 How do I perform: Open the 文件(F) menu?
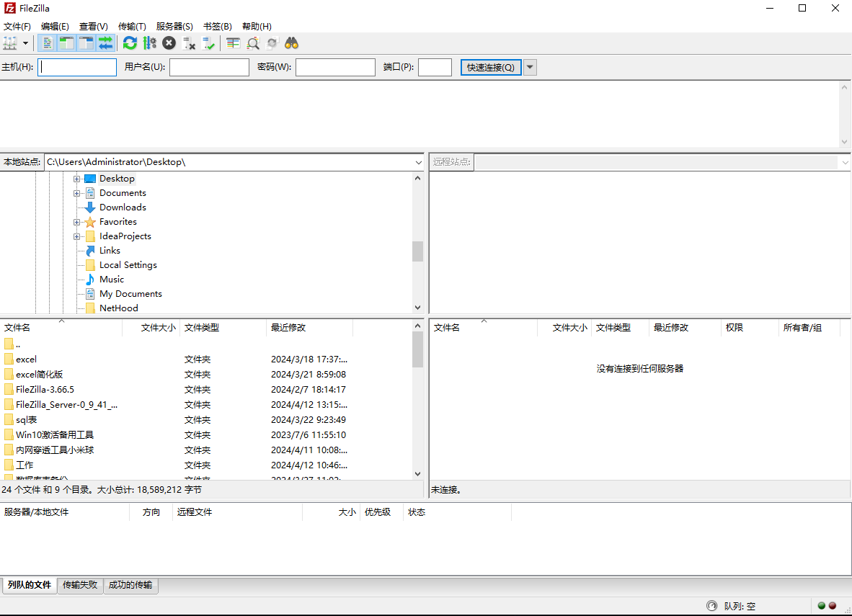(17, 26)
